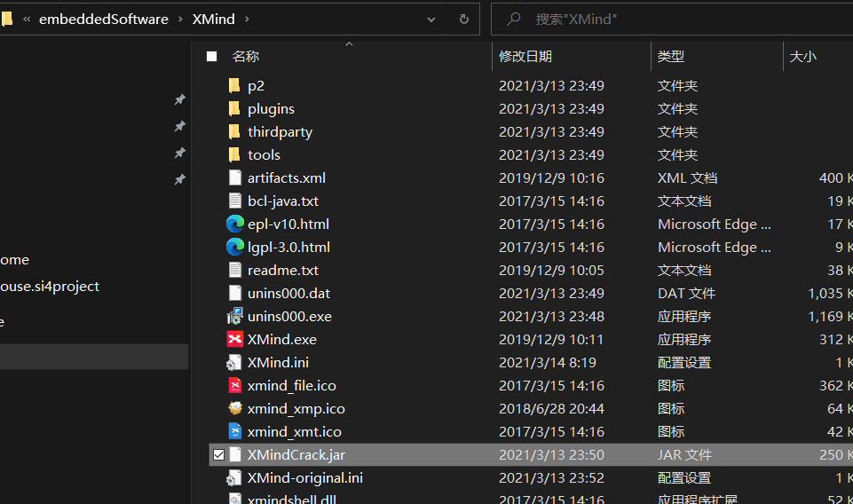Click the search magnifier icon
The height and width of the screenshot is (504, 853).
pyautogui.click(x=513, y=19)
